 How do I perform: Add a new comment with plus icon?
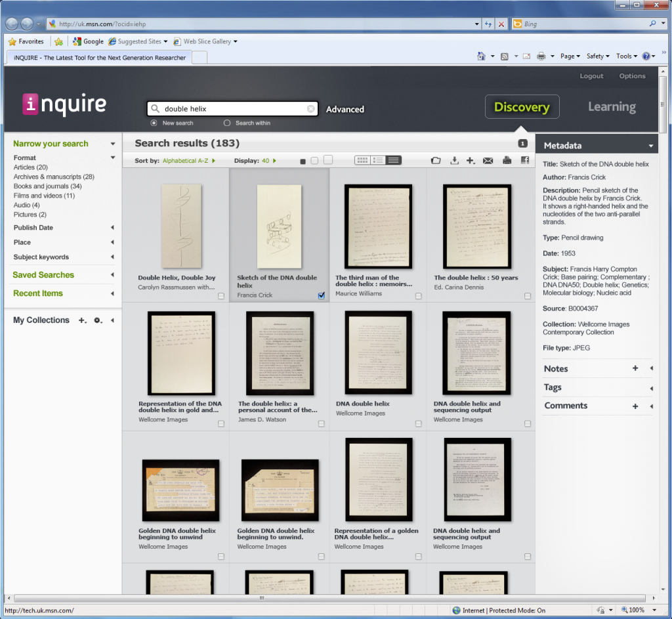(x=635, y=406)
